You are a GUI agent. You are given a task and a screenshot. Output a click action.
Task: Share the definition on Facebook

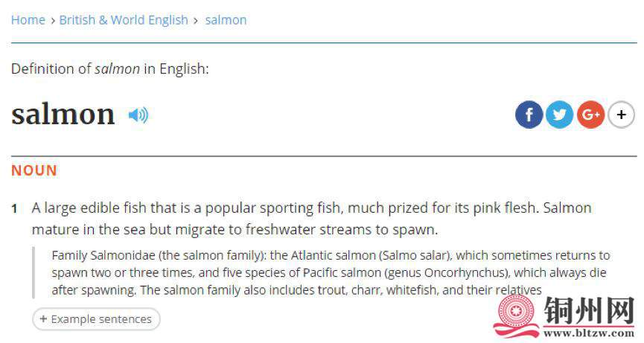(x=529, y=115)
